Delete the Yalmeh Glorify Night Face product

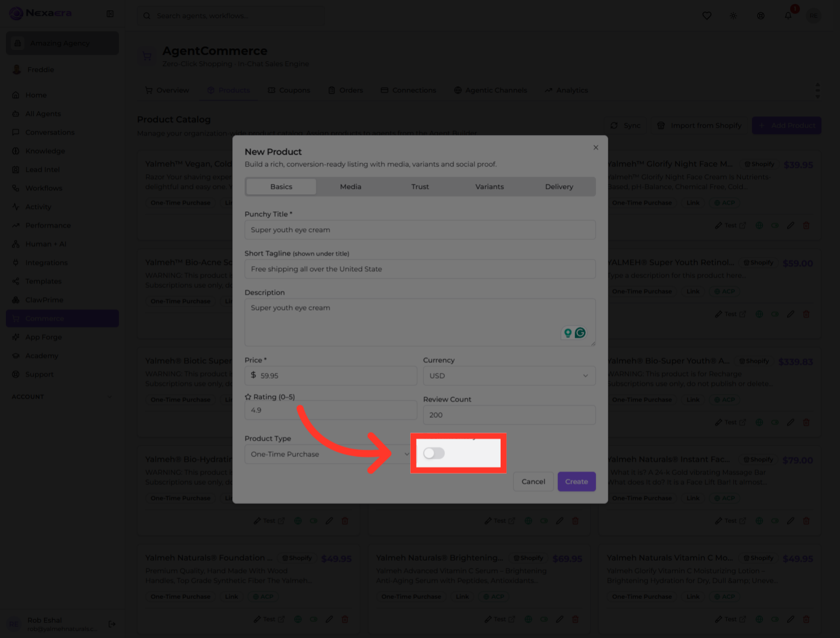pos(806,226)
